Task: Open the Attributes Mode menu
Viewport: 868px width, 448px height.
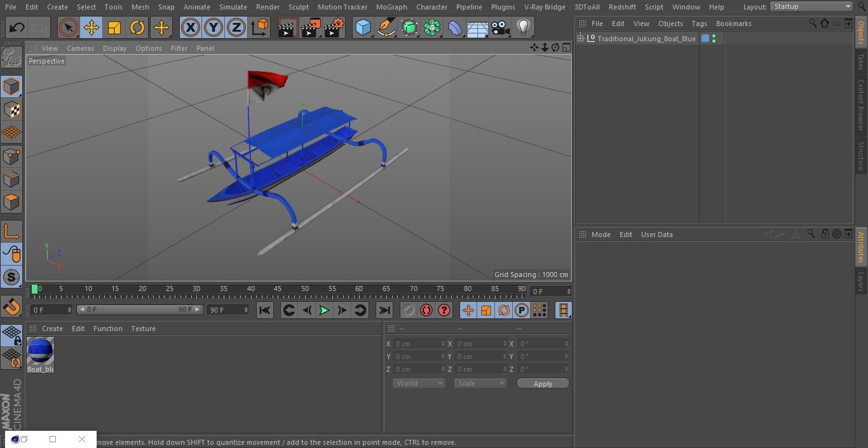Action: point(600,234)
